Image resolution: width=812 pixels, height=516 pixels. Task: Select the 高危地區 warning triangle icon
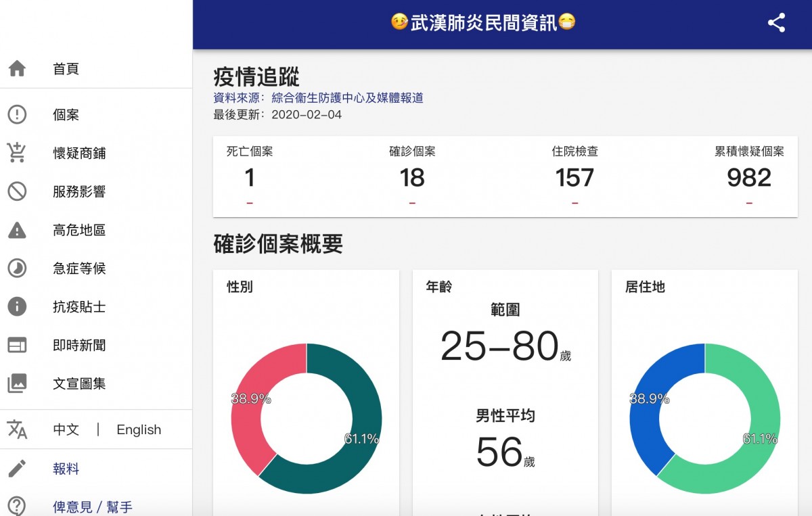tap(16, 230)
